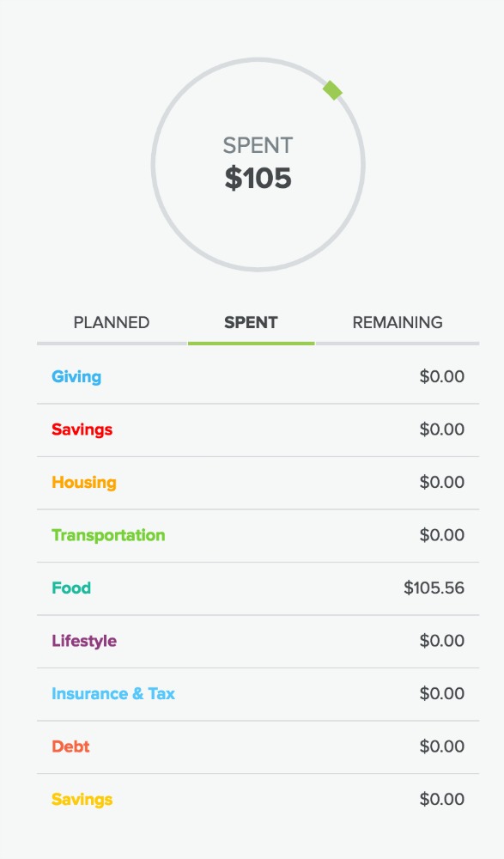The height and width of the screenshot is (859, 504).
Task: Select the Housing category
Action: 83,482
